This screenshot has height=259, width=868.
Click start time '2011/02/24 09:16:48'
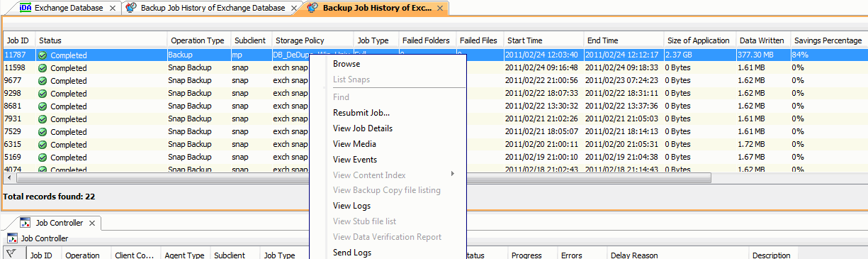point(542,68)
